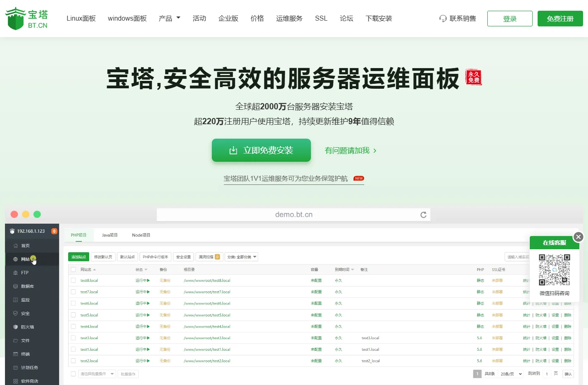Click the 登录 button
The height and width of the screenshot is (385, 588).
tap(510, 19)
